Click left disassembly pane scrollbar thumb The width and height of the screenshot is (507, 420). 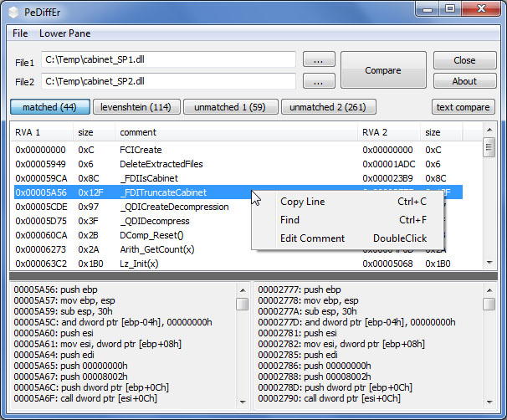[242, 304]
